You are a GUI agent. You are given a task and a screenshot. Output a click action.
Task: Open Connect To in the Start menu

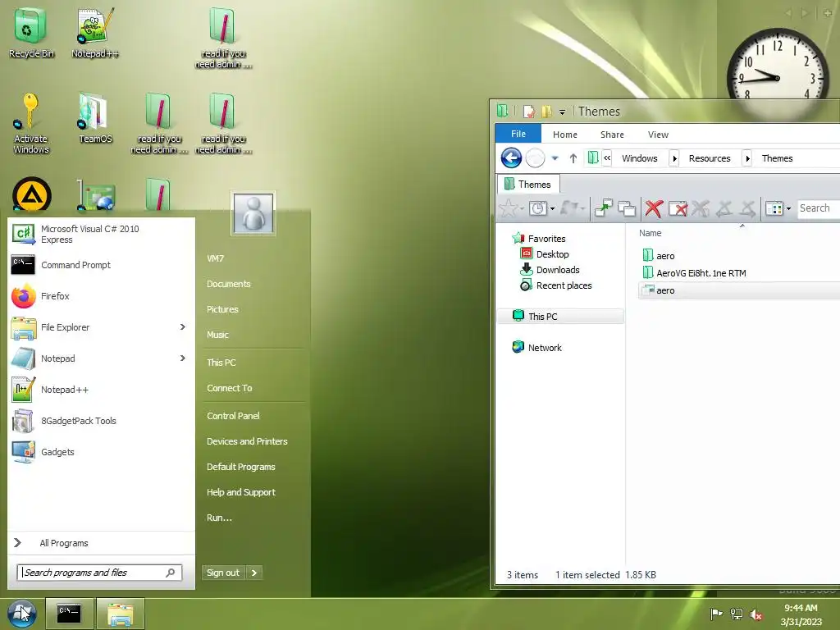[230, 388]
